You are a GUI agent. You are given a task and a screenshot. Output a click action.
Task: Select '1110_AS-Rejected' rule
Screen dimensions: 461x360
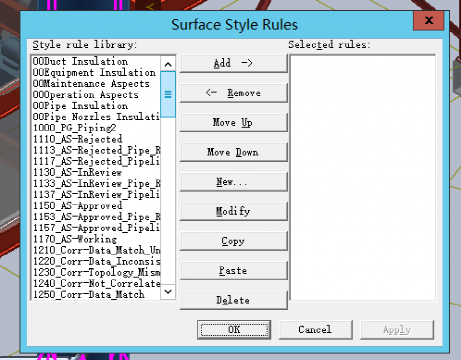tap(95, 139)
